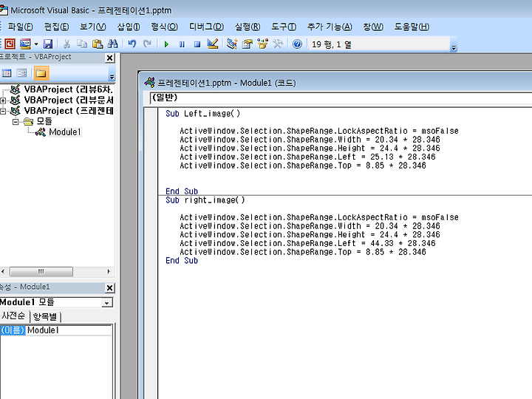Select the 모듈 folder in project tree

(x=44, y=121)
